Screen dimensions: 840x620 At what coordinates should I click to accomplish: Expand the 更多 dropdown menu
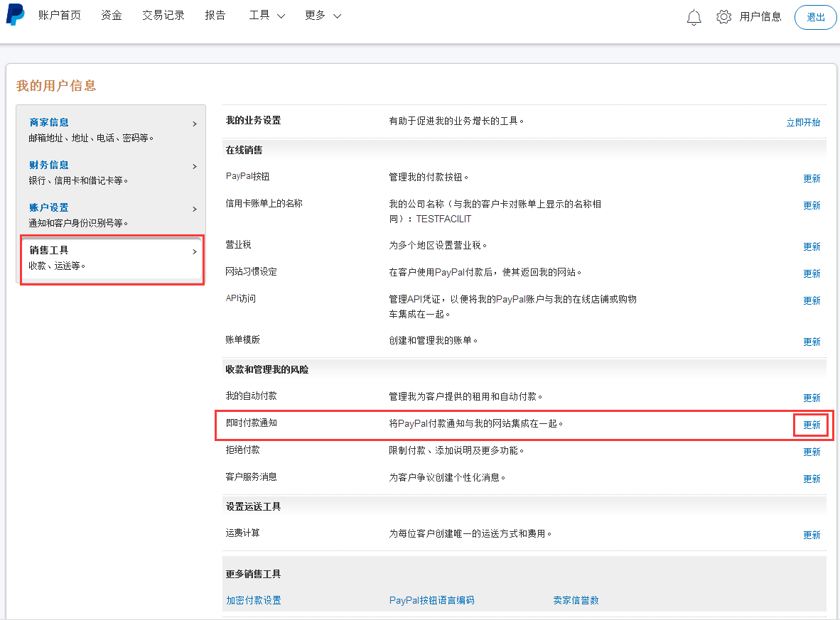[323, 16]
